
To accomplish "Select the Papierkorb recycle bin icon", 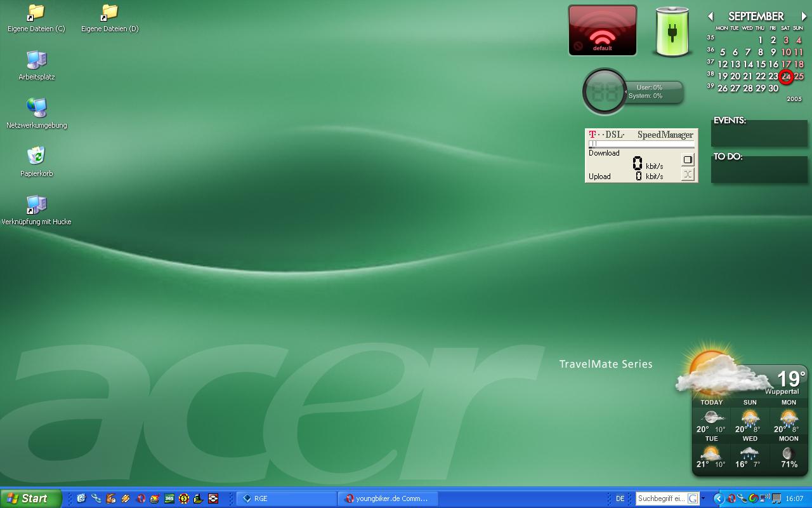I will 36,163.
